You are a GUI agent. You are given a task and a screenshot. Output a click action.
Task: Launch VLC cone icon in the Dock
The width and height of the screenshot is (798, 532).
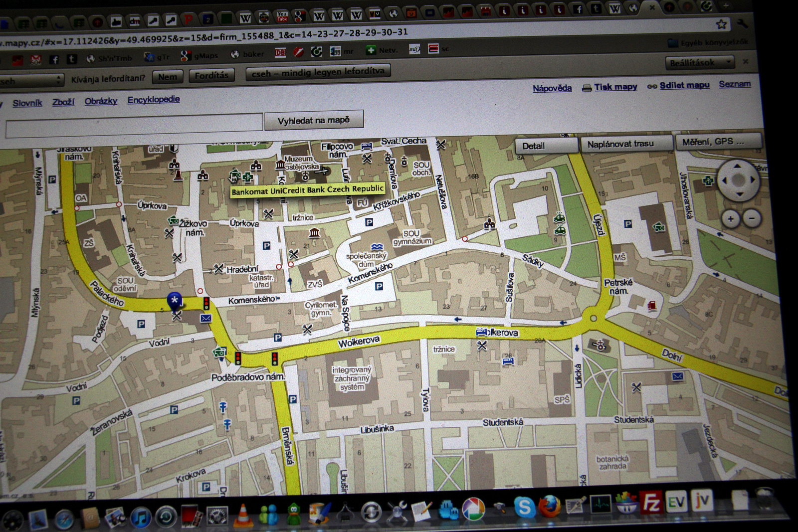(243, 515)
